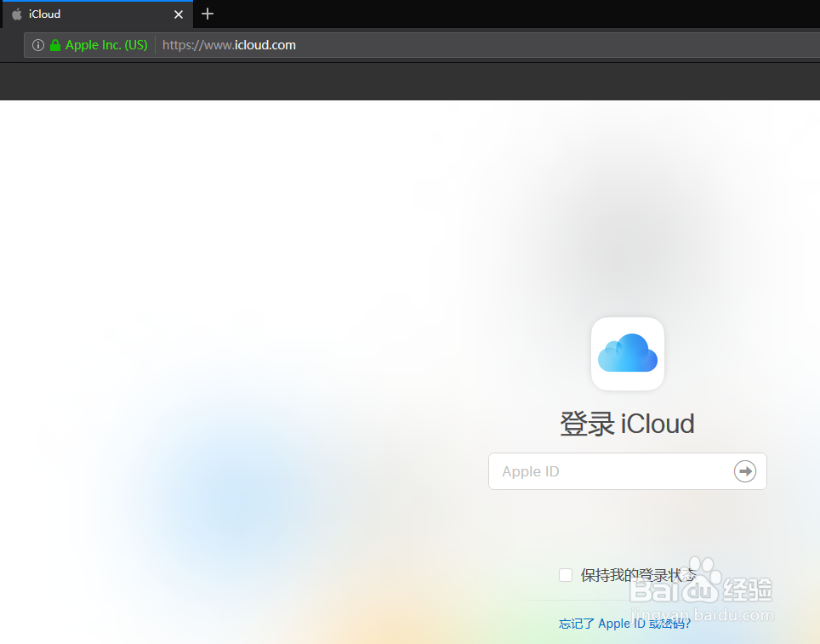Viewport: 820px width, 644px height.
Task: Click into the Apple ID input field
Action: click(x=627, y=471)
